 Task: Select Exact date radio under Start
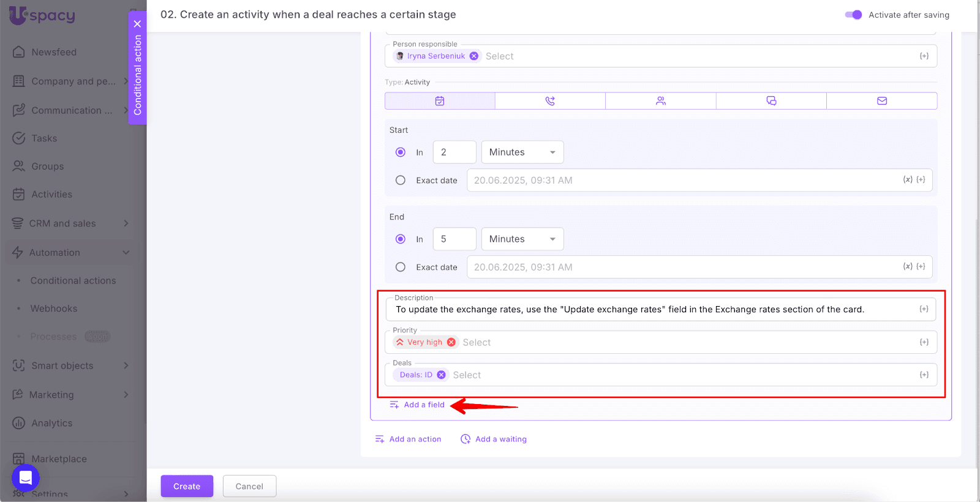click(x=401, y=181)
